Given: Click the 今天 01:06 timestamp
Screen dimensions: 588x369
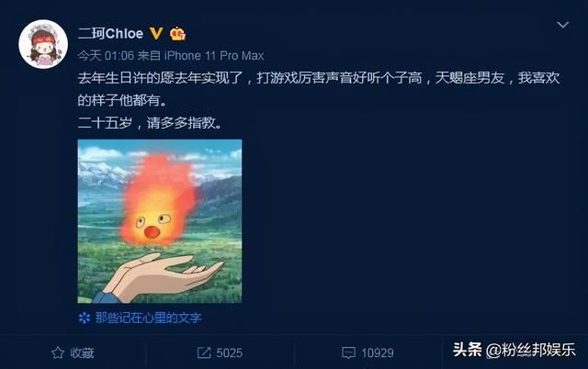Looking at the screenshot, I should point(106,56).
